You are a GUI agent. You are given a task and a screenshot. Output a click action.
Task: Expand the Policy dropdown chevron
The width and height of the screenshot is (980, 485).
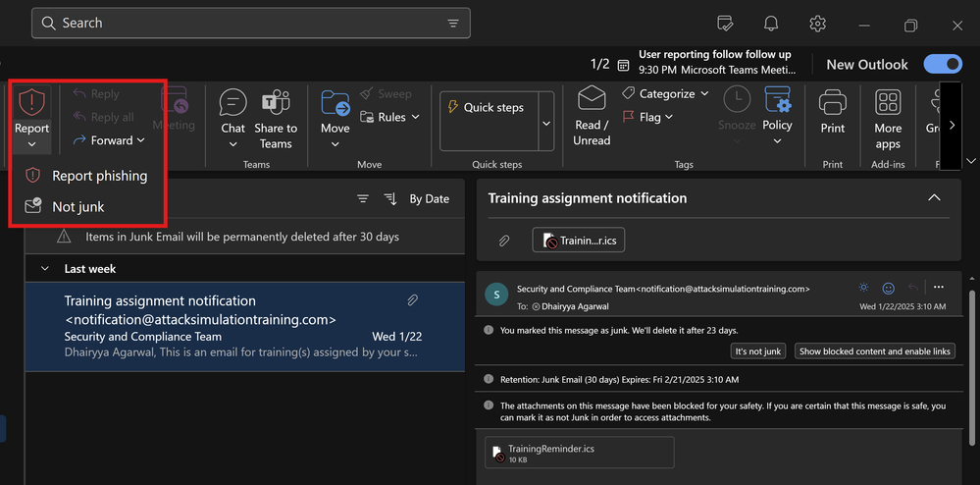pos(778,141)
